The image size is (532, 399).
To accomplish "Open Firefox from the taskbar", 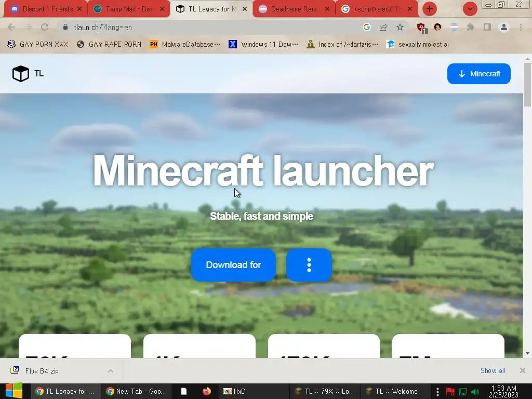I will coord(207,391).
